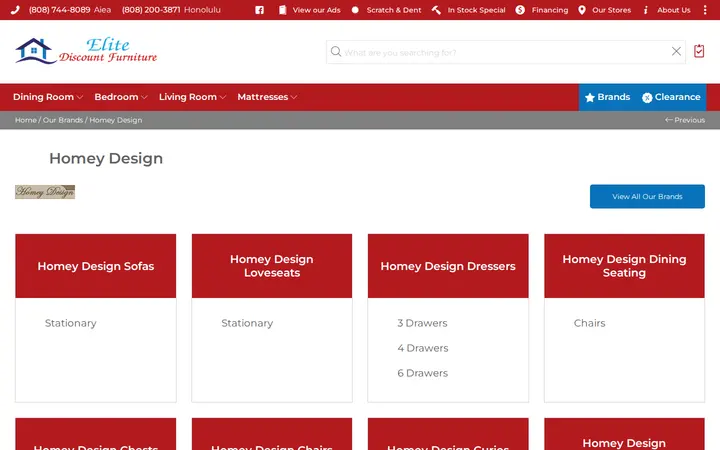The height and width of the screenshot is (450, 720).
Task: Open the Financing link
Action: click(550, 10)
